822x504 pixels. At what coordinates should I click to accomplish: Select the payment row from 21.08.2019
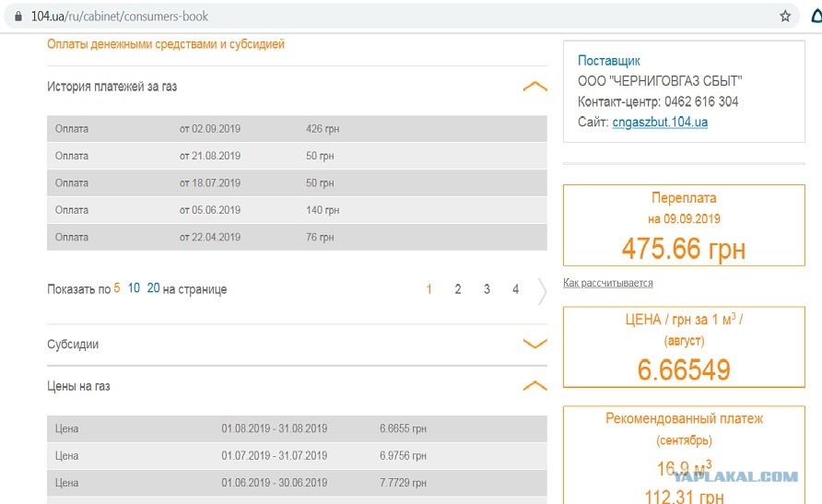297,156
